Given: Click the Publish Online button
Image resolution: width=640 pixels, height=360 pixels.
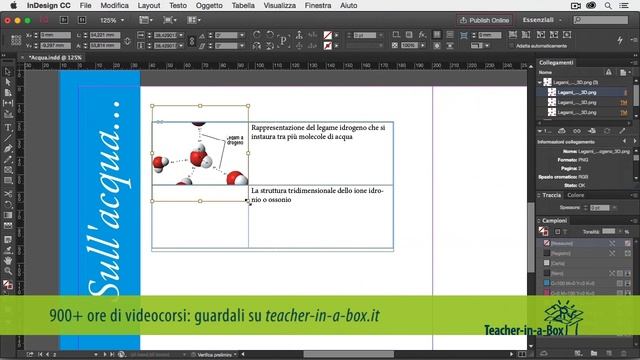Looking at the screenshot, I should [x=484, y=20].
